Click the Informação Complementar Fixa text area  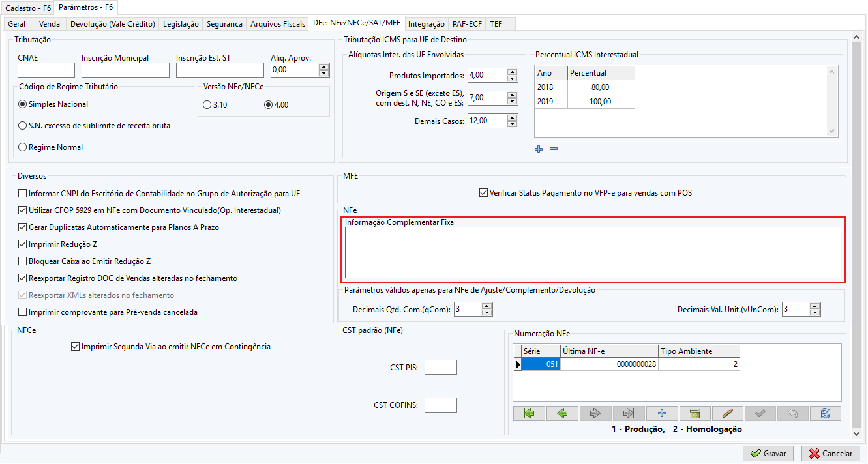(592, 253)
